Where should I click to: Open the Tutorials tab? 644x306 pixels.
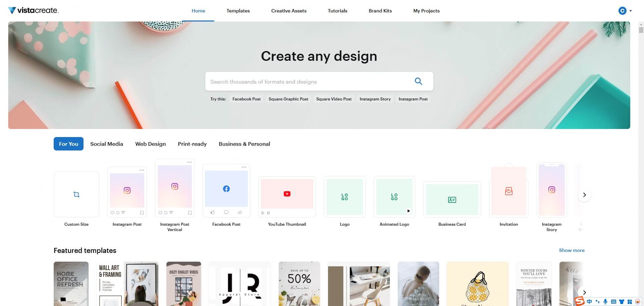pos(337,11)
